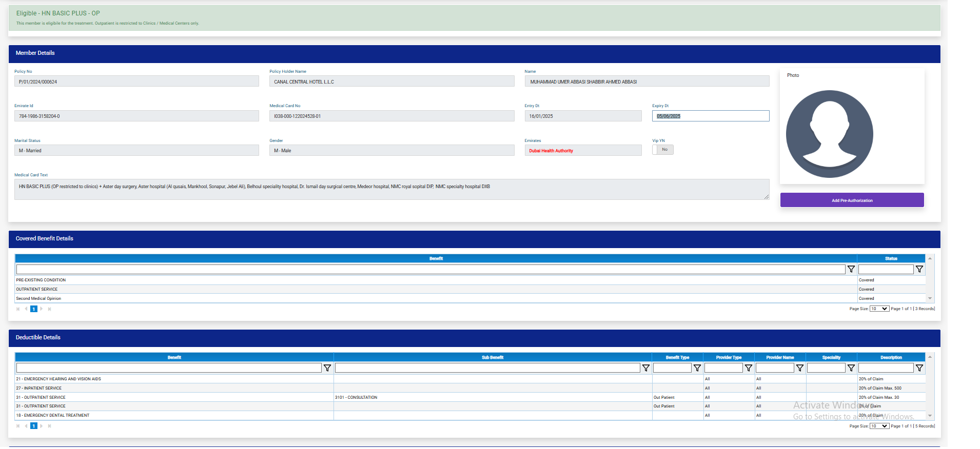This screenshot has width=980, height=449.
Task: Click Benefit Type filter icon in Deductible Details
Action: 697,368
